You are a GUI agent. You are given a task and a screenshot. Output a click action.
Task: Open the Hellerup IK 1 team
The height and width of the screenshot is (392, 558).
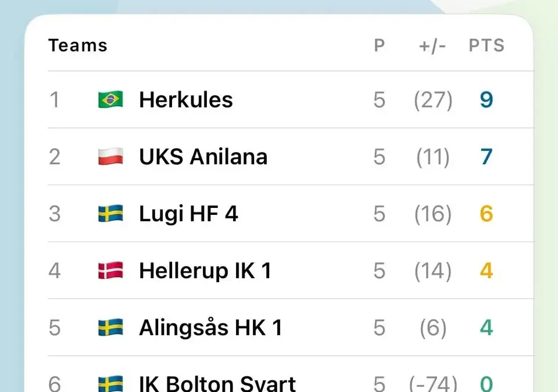pos(205,271)
